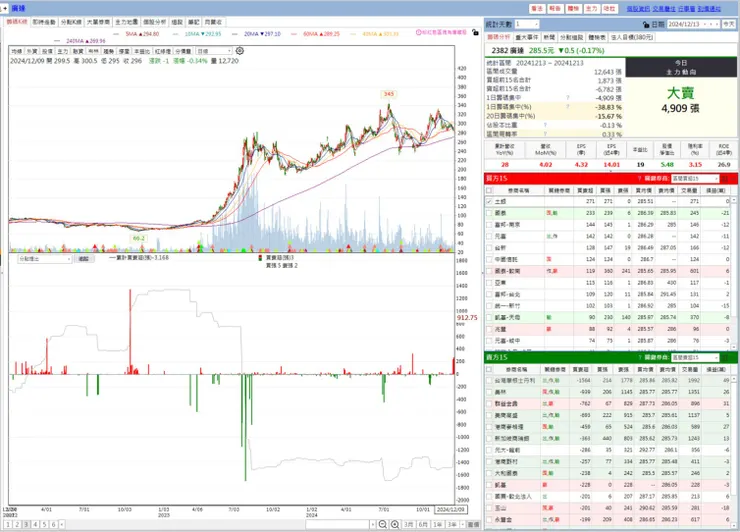Click question mark icon in 賣方15 header
The width and height of the screenshot is (740, 532).
639,357
